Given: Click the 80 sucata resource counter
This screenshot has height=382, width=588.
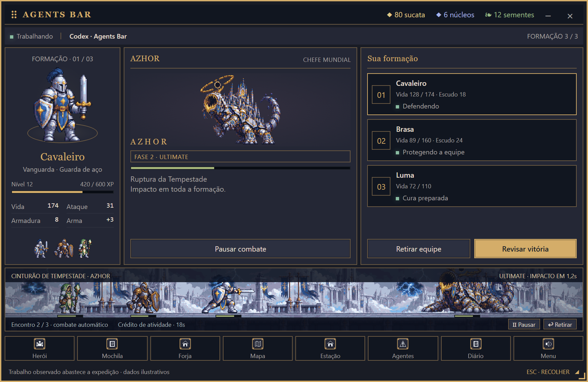Looking at the screenshot, I should [x=406, y=15].
